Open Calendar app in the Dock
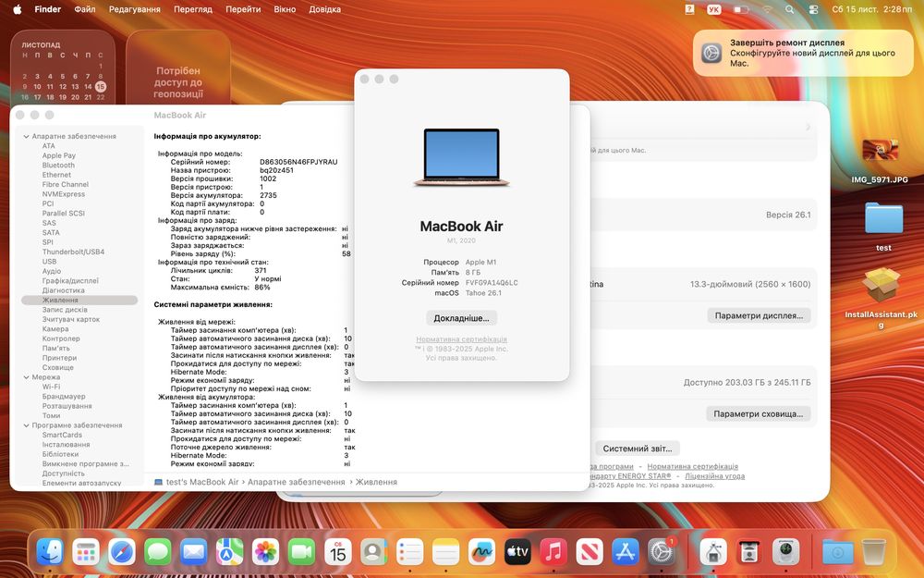 coord(337,552)
